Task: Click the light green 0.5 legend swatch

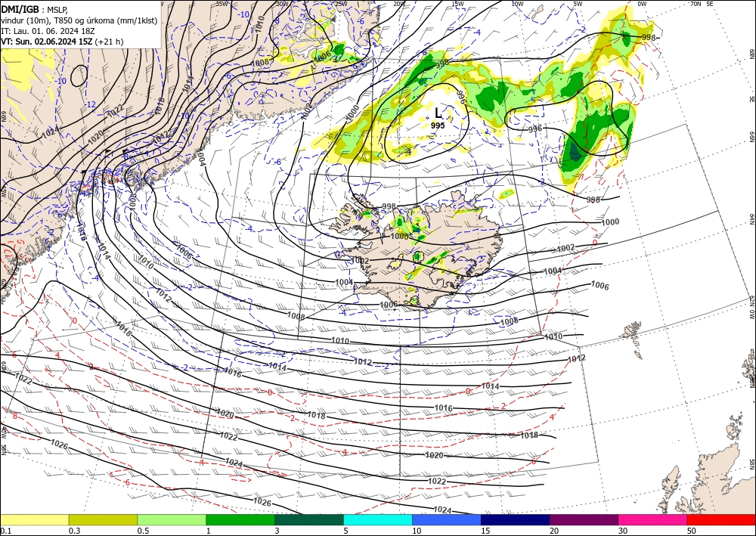Action: pos(172,519)
